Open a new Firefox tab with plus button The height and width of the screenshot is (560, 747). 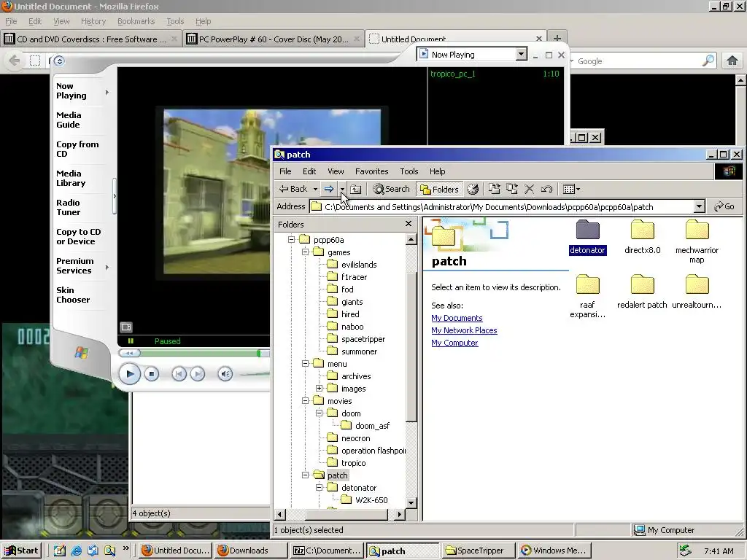557,38
